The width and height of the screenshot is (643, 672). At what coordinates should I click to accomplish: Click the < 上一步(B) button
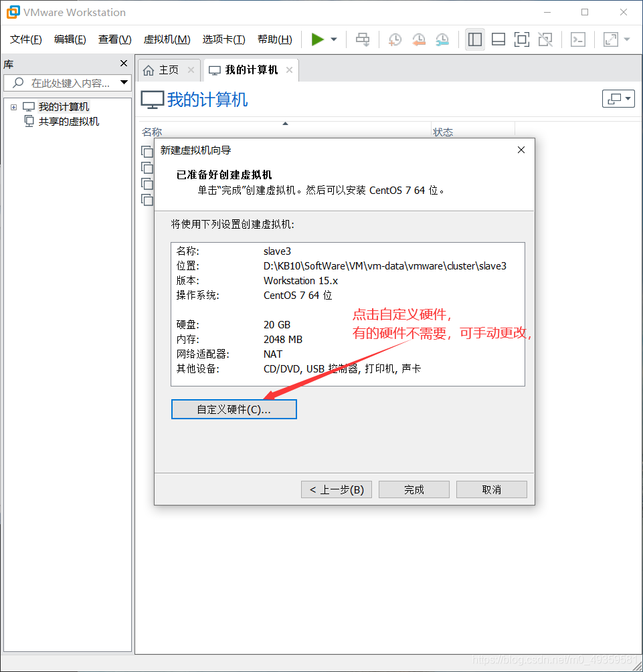(337, 489)
